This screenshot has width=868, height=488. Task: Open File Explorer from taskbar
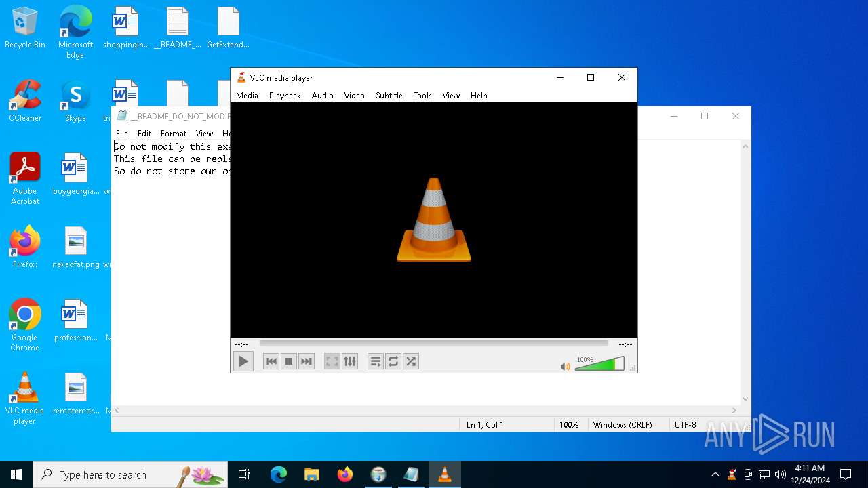[311, 474]
